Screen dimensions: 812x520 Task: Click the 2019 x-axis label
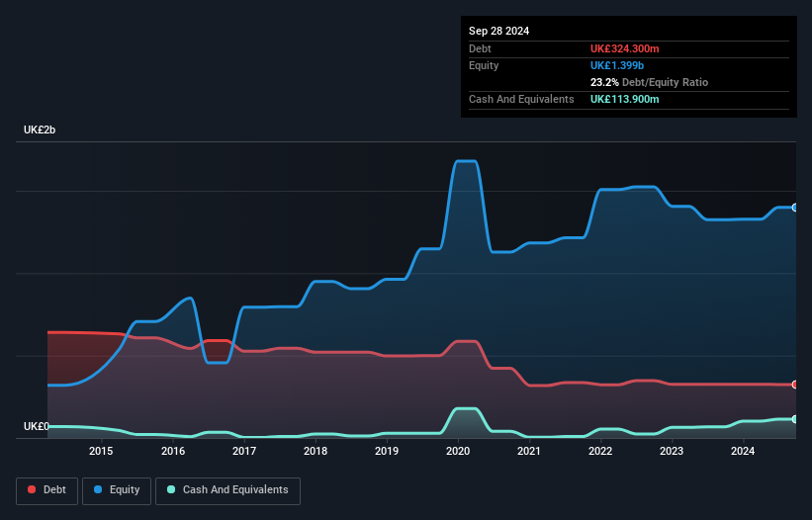(x=387, y=451)
